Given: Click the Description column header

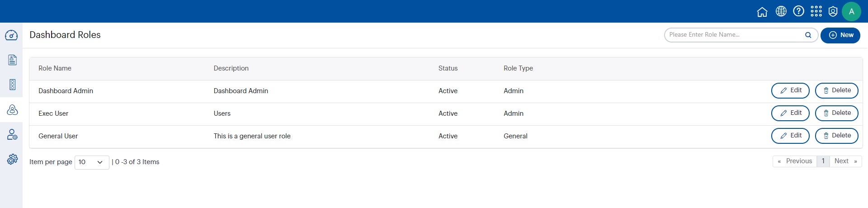Looking at the screenshot, I should coord(231,68).
